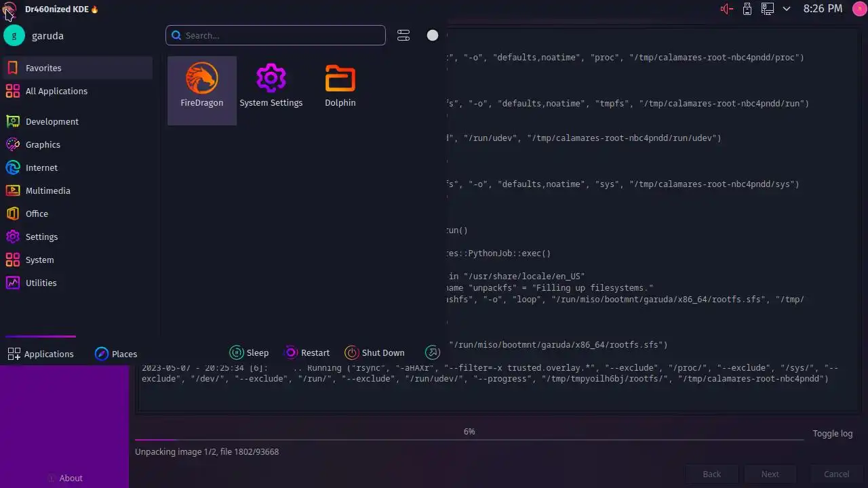Image resolution: width=868 pixels, height=488 pixels.
Task: Open the Multimedia category
Action: (x=78, y=190)
